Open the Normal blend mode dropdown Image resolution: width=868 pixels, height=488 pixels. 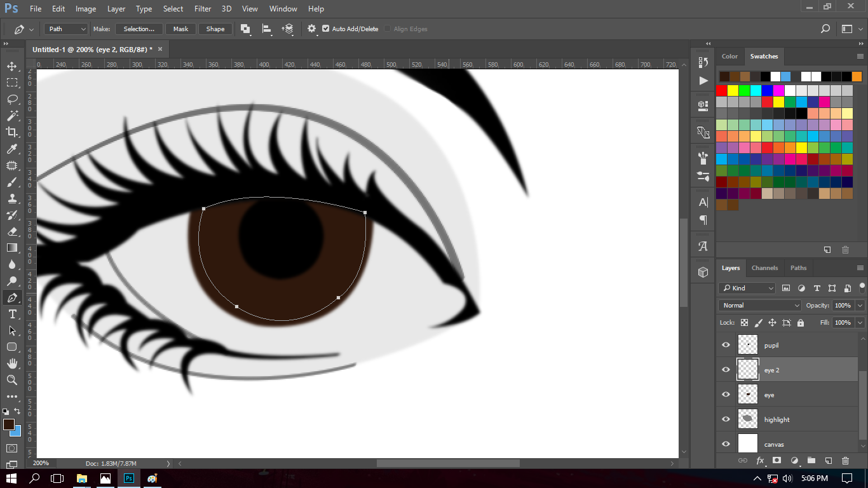pyautogui.click(x=761, y=306)
